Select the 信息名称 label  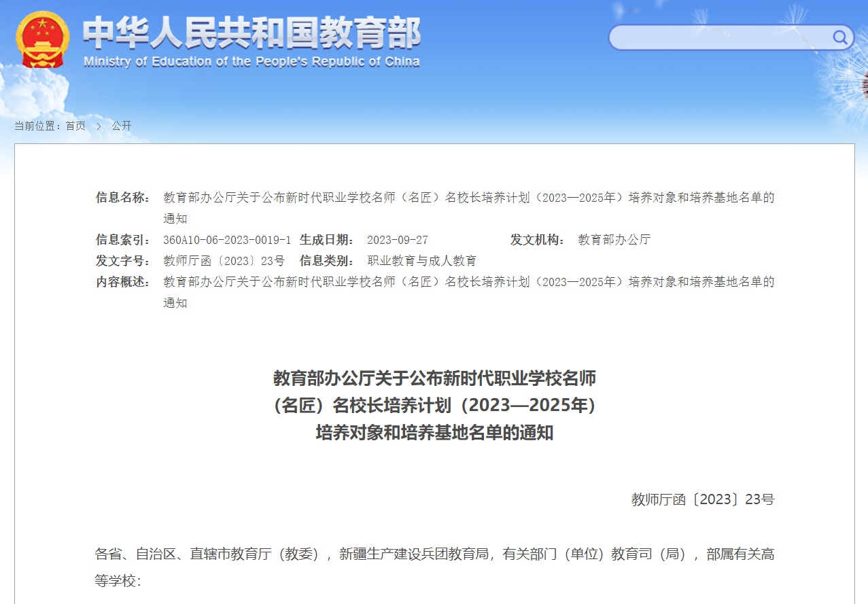[123, 198]
